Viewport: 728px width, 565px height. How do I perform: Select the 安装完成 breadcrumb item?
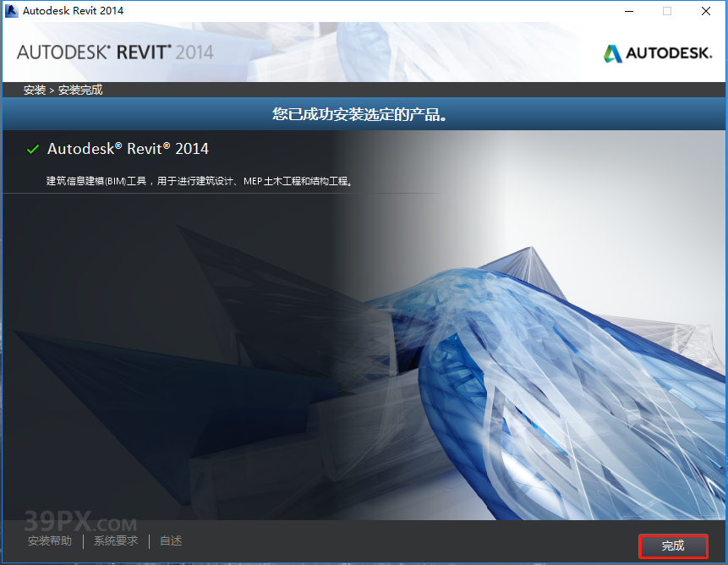click(79, 89)
